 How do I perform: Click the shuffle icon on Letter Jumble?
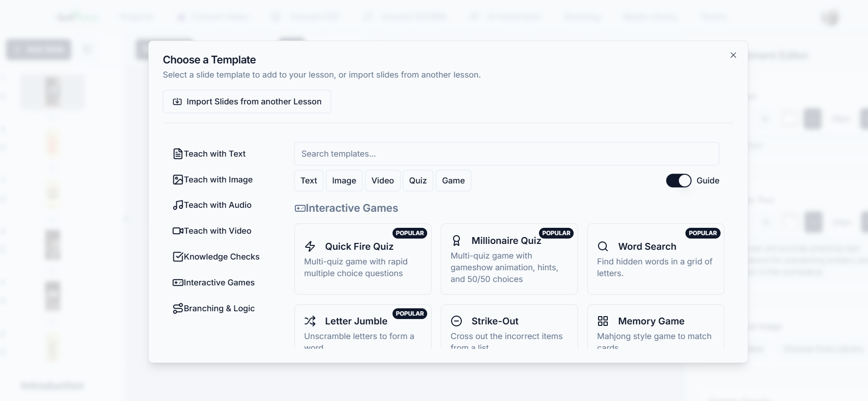(310, 321)
